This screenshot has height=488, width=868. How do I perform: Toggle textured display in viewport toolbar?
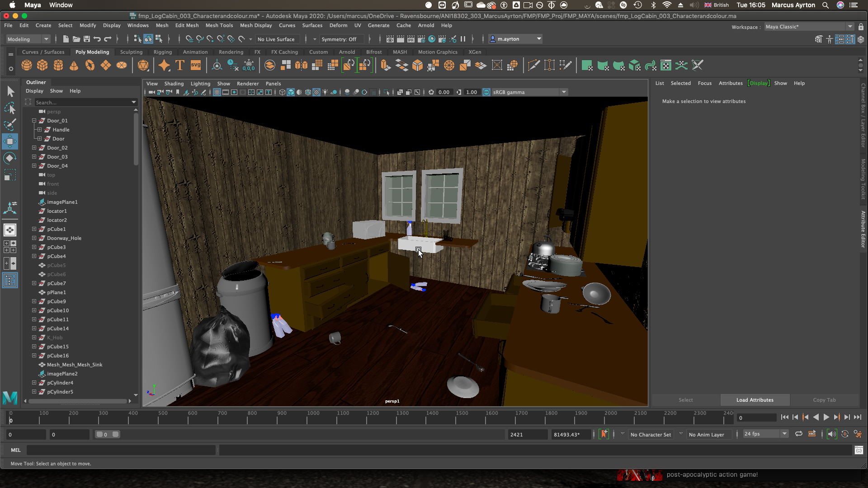click(x=316, y=92)
